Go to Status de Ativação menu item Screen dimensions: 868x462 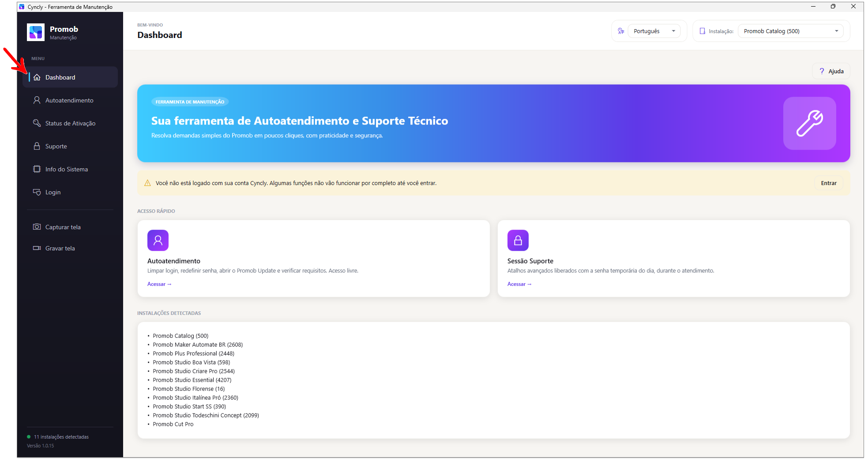coord(70,123)
